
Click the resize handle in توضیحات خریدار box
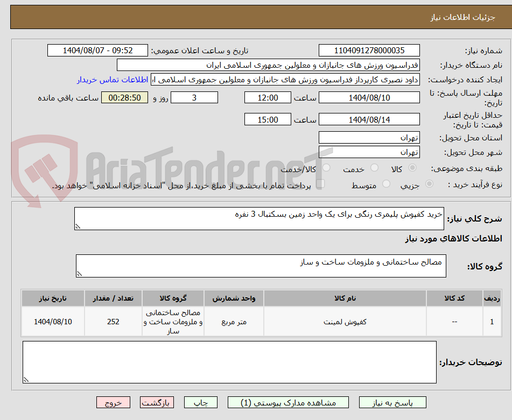(x=25, y=379)
